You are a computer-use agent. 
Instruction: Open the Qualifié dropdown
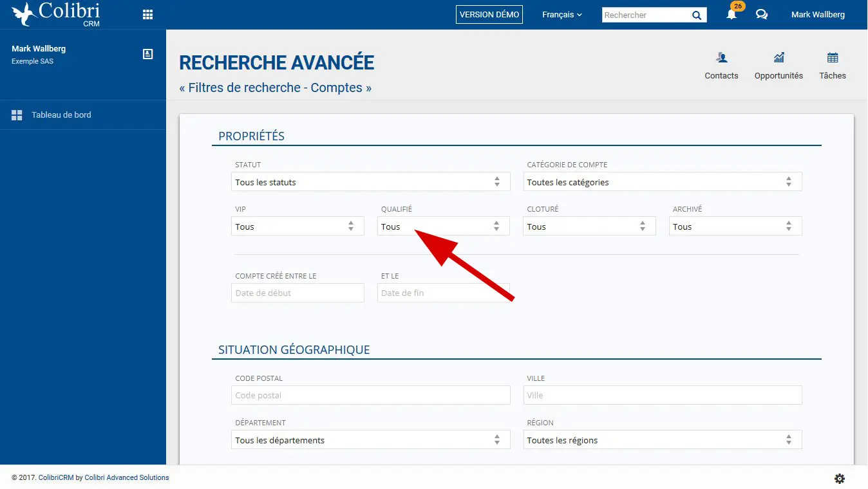pos(444,226)
